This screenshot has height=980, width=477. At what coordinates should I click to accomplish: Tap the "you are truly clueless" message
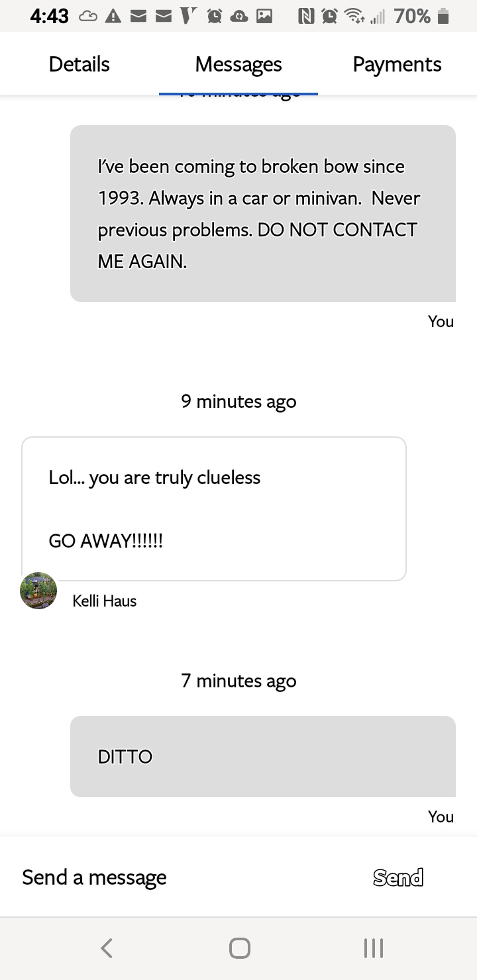(x=213, y=509)
